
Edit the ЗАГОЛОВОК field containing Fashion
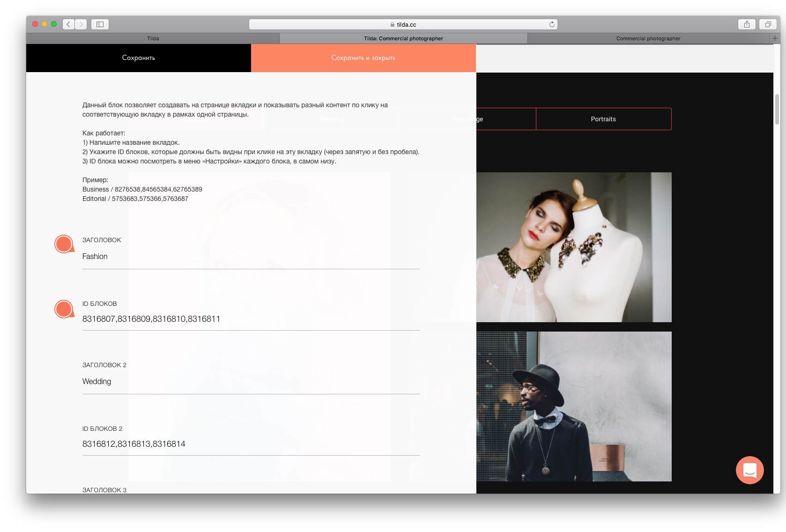(251, 257)
